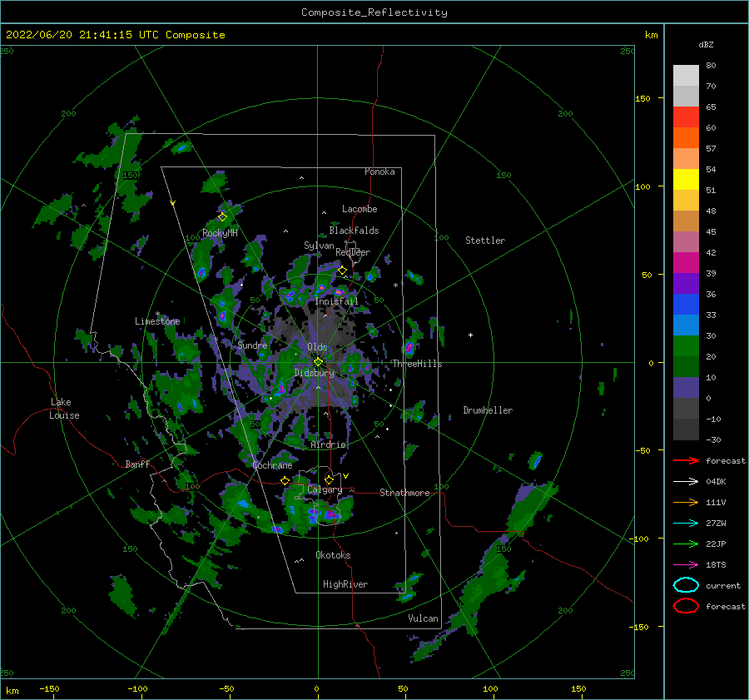Click the yellow diamond marker at radar center

tap(318, 362)
